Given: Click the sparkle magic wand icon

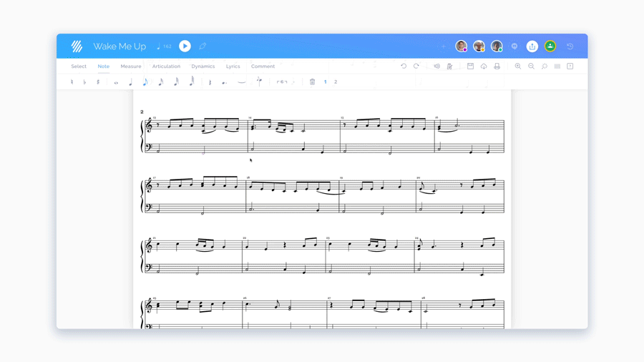Looking at the screenshot, I should pos(545,66).
